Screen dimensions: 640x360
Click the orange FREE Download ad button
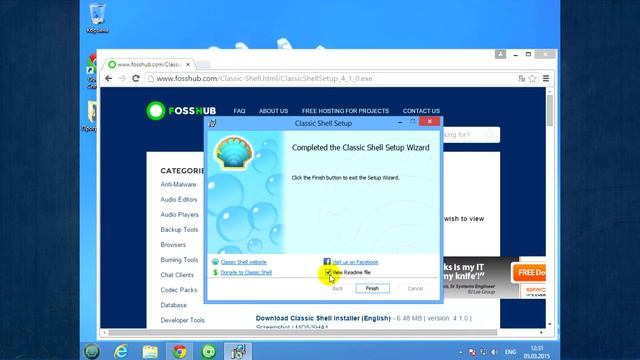529,273
